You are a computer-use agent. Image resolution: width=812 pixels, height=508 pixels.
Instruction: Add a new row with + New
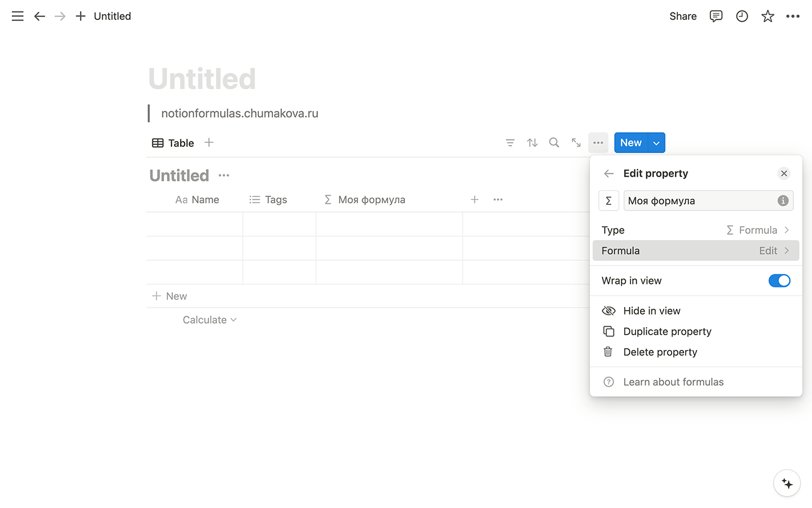point(169,296)
